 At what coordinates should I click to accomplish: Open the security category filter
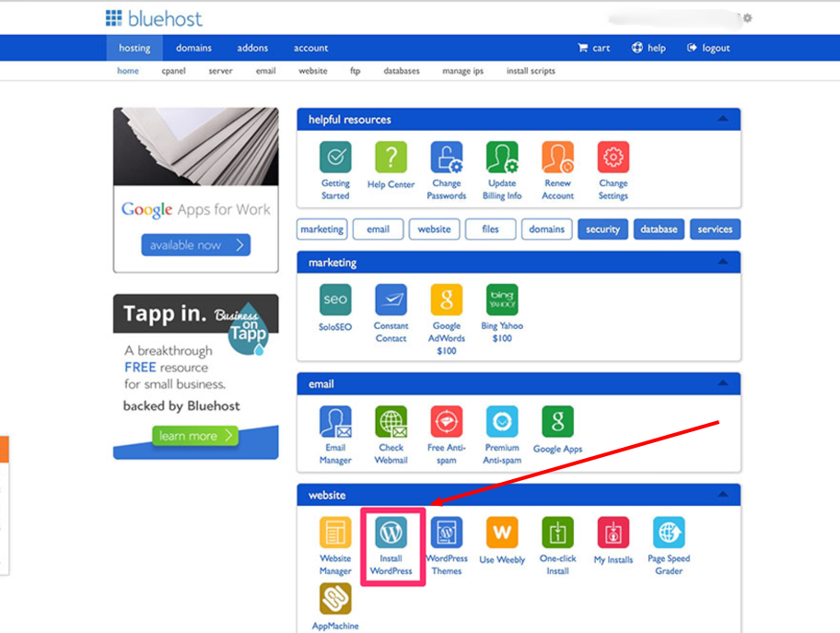click(x=602, y=229)
